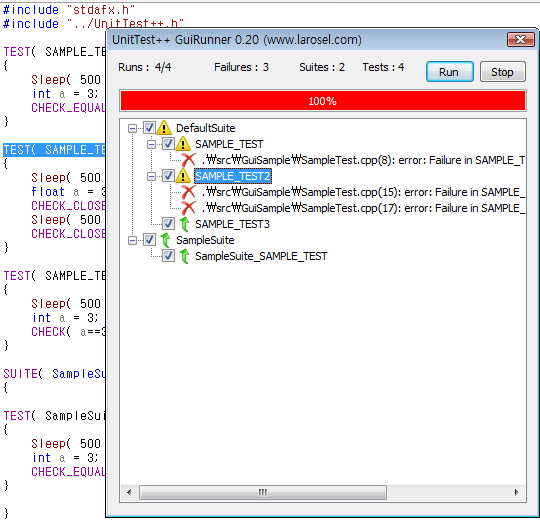Screen dimensions: 540x525
Task: Click green arrow icon beside SampleSuite_SAMPLE_TEST
Action: [x=184, y=256]
